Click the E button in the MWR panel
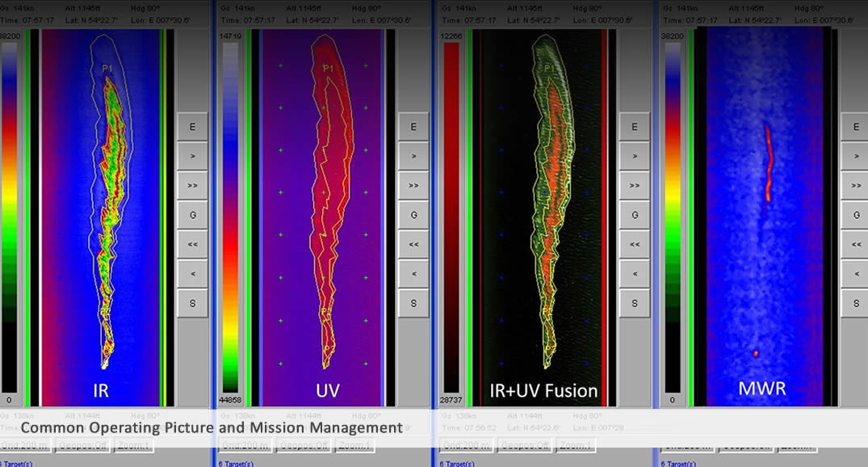This screenshot has width=868, height=467. [855, 127]
